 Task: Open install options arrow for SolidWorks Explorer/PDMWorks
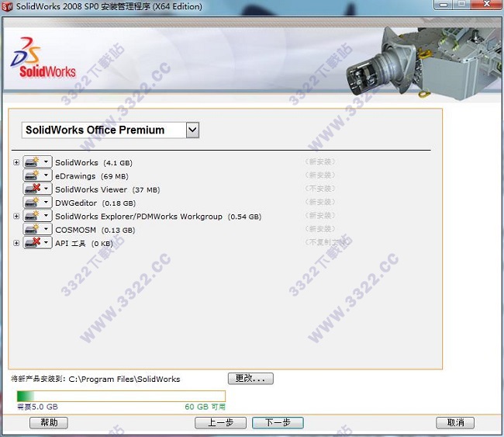[x=47, y=217]
